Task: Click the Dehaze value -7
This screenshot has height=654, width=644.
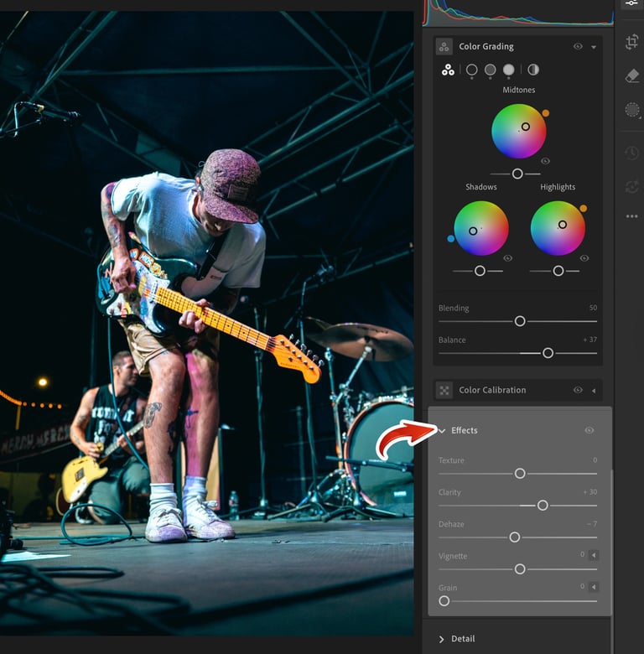Action: click(x=592, y=523)
